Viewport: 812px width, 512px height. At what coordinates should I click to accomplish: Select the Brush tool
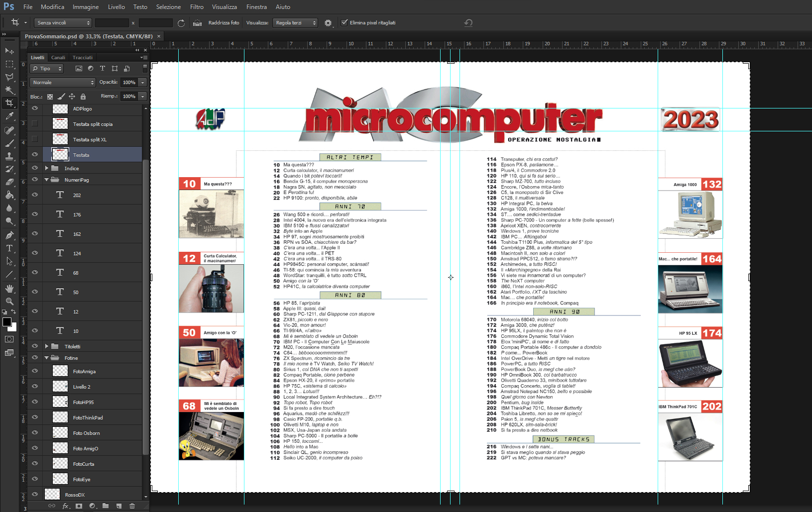[x=9, y=143]
